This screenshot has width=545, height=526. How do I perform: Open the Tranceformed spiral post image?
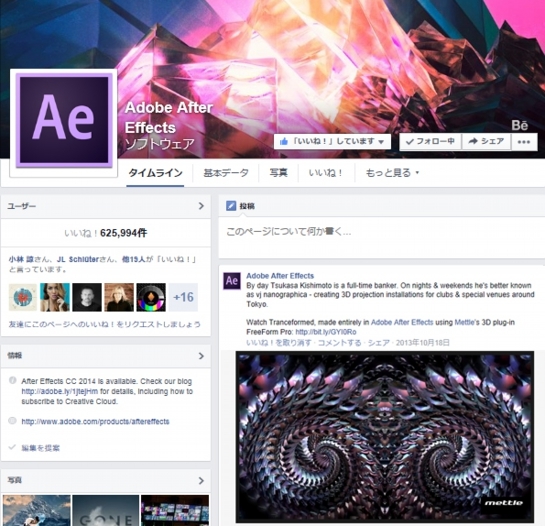point(385,437)
